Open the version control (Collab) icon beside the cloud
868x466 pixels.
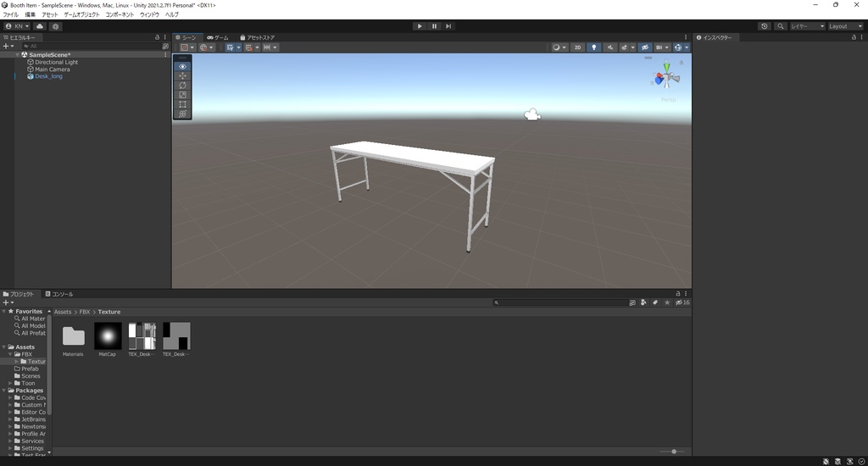pyautogui.click(x=55, y=26)
